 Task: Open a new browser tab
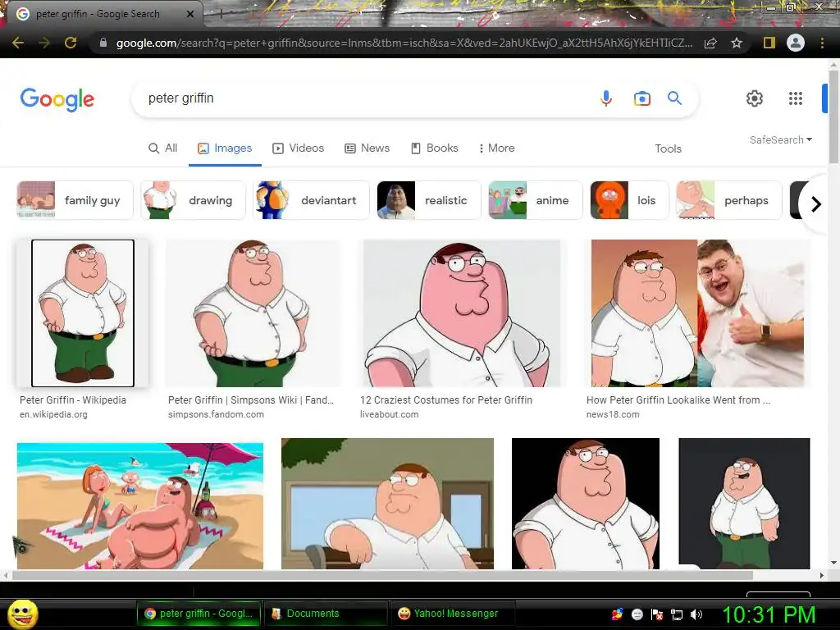(221, 15)
